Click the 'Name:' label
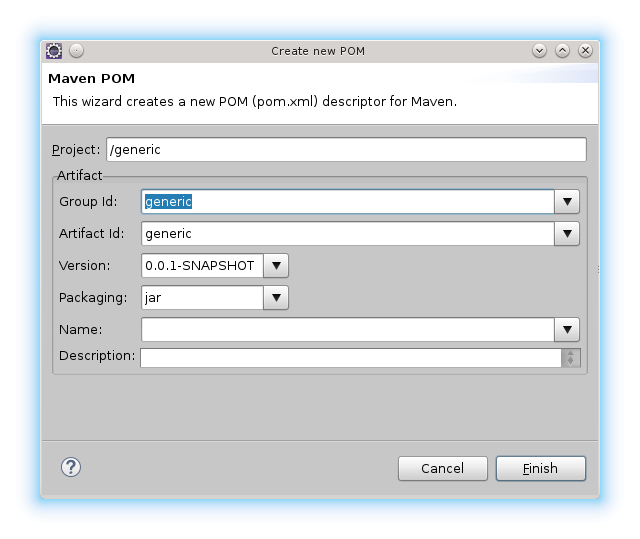 pos(81,330)
